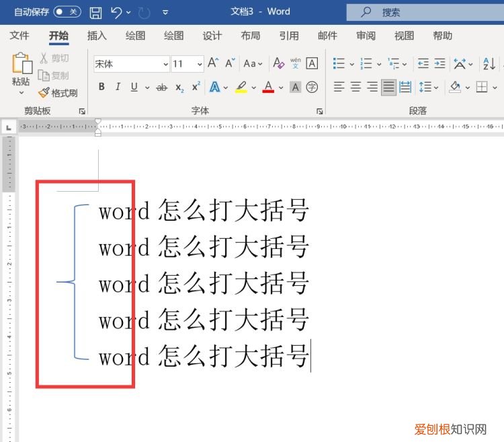The image size is (504, 442).
Task: Increase font size with the A^ icon
Action: point(213,63)
